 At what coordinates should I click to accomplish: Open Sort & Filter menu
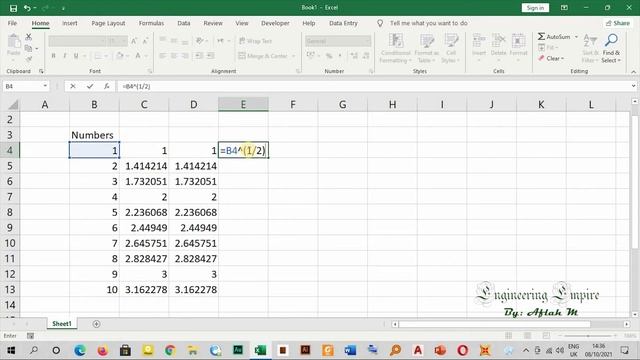coord(590,49)
